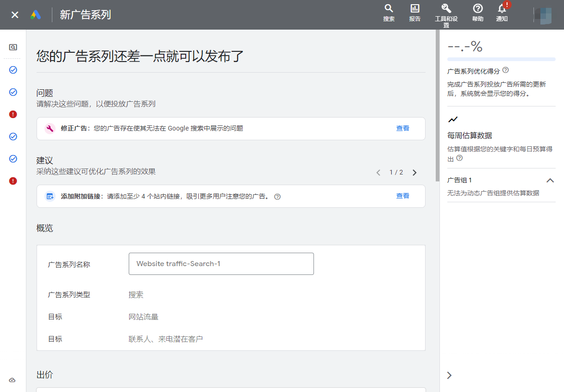Open help for 每周估算数据 description
This screenshot has width=564, height=392.
pos(459,158)
